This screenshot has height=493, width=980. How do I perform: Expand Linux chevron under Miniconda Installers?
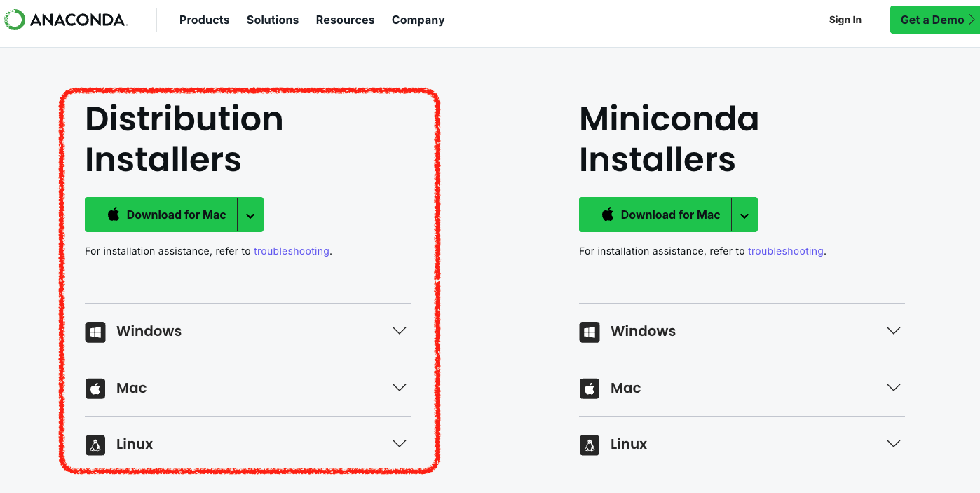[x=894, y=443]
